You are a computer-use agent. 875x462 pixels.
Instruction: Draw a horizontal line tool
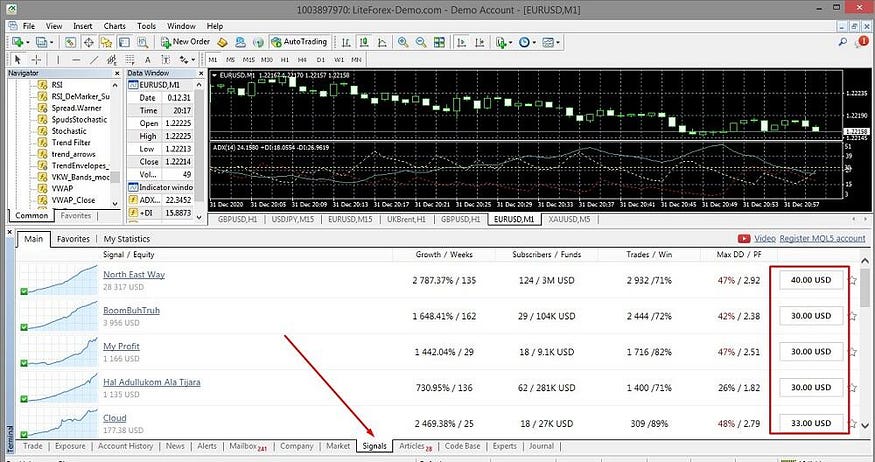(x=76, y=59)
